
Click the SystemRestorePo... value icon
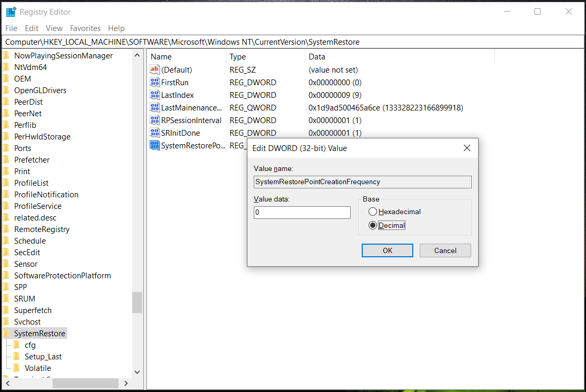[x=154, y=145]
